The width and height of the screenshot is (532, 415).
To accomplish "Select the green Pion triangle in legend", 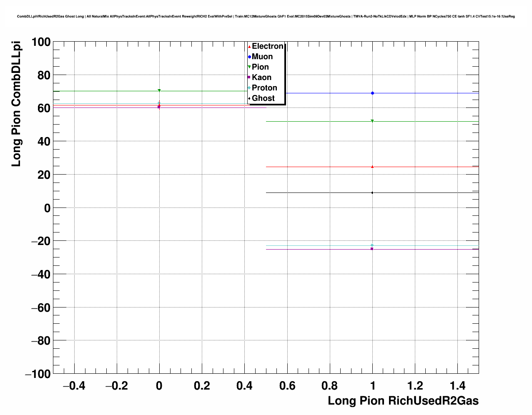I will [x=249, y=67].
